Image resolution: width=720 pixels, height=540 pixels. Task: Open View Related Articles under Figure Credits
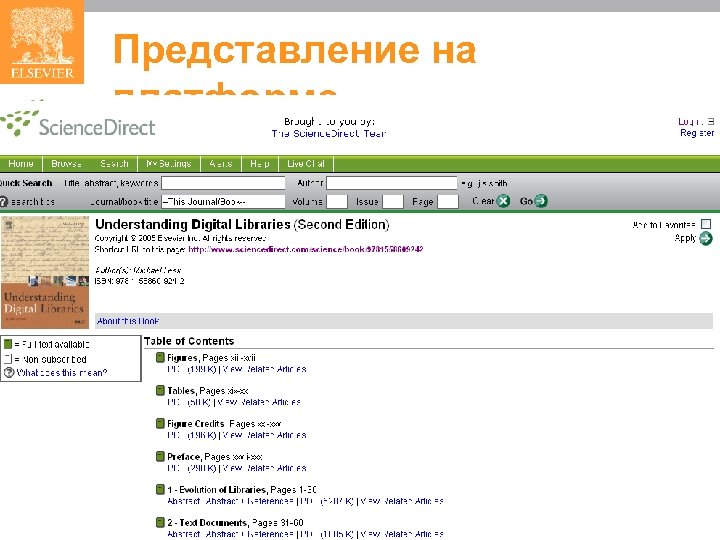[x=264, y=435]
